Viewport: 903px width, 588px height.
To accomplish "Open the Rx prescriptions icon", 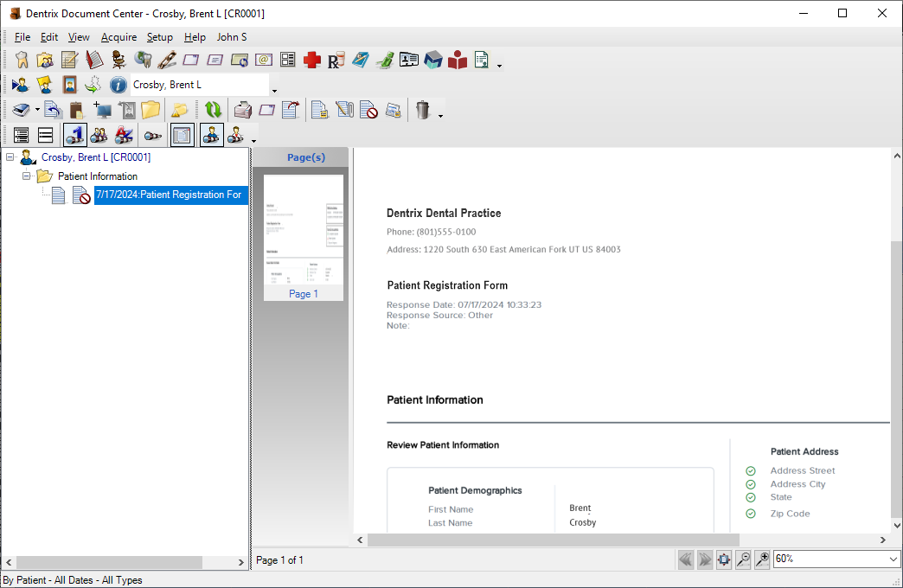I will click(x=336, y=60).
